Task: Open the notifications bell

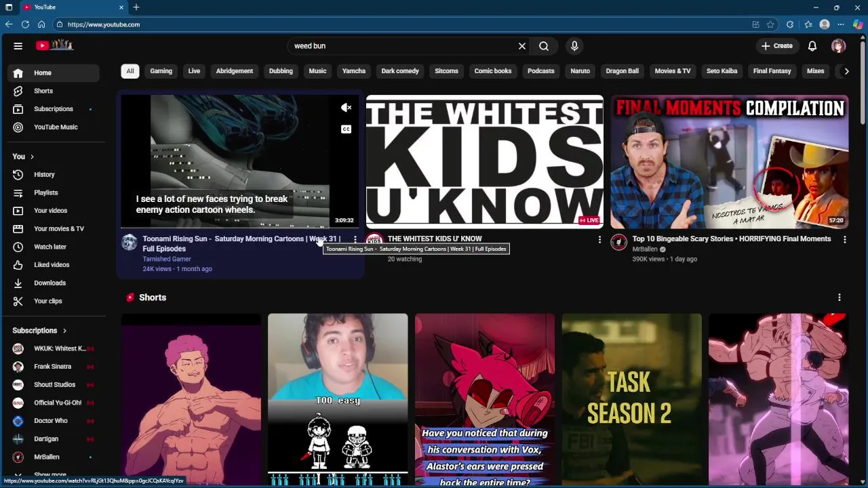Action: (x=812, y=46)
